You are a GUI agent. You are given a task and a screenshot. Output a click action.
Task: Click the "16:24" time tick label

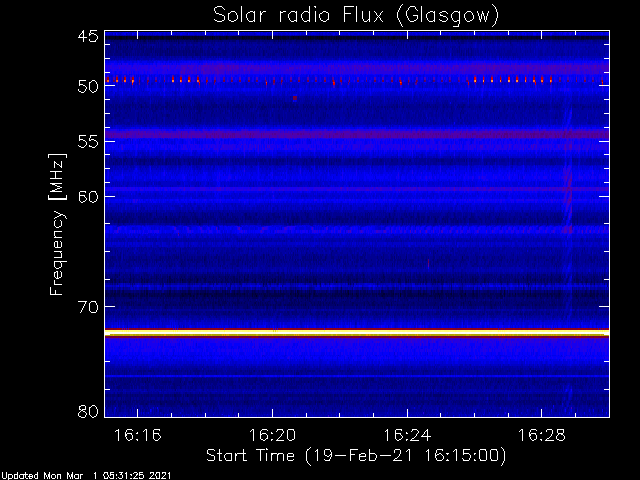pos(407,436)
